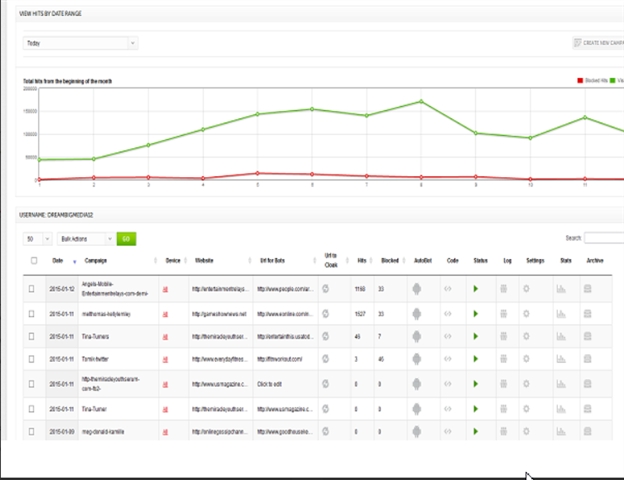Click the archive icon for the Tina-Turner campaign

pyautogui.click(x=593, y=407)
